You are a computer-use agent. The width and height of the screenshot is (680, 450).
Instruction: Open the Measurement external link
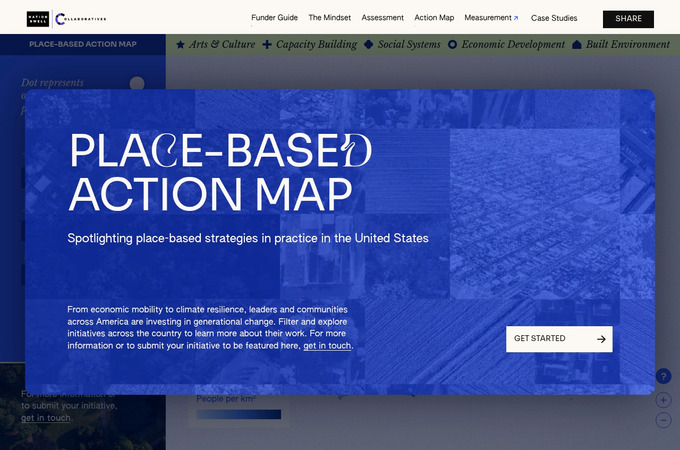[491, 18]
